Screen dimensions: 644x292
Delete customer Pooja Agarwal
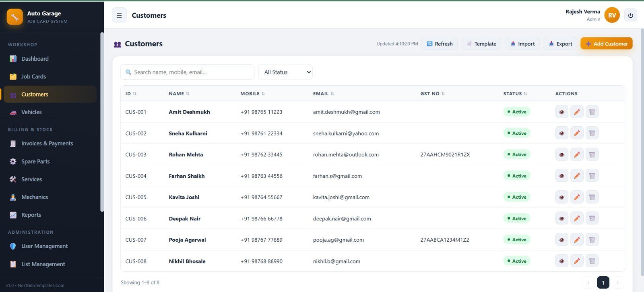click(x=592, y=240)
